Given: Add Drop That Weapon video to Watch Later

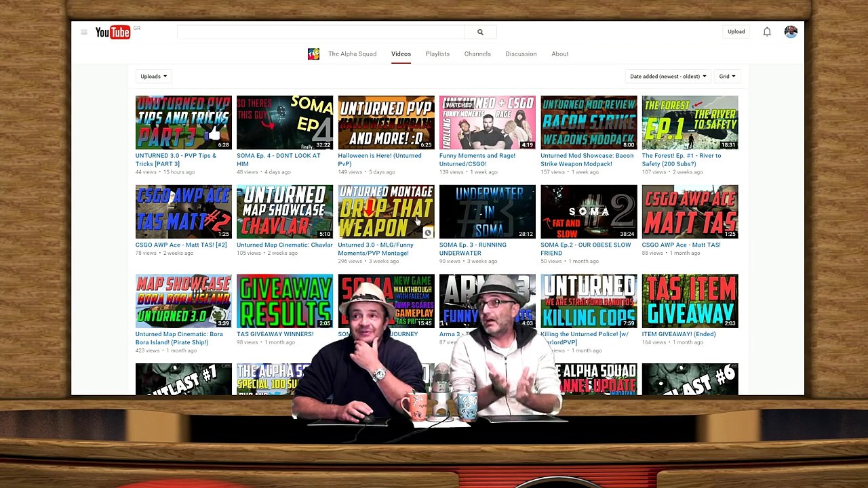Looking at the screenshot, I should [x=428, y=232].
